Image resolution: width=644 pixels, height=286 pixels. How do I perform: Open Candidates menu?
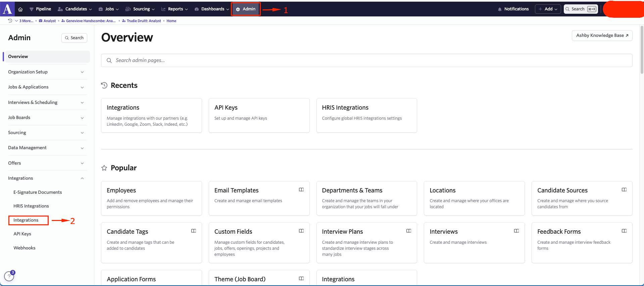(x=75, y=9)
